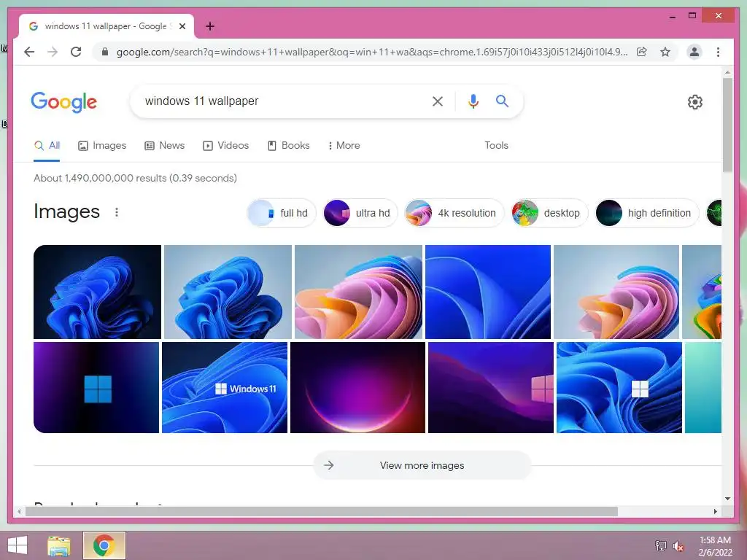
Task: Open blue swirls white logo thumbnail
Action: (619, 388)
